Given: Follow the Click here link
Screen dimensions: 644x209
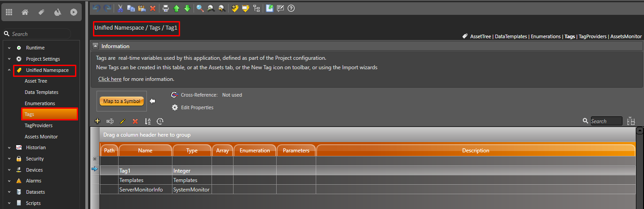Looking at the screenshot, I should [x=110, y=79].
